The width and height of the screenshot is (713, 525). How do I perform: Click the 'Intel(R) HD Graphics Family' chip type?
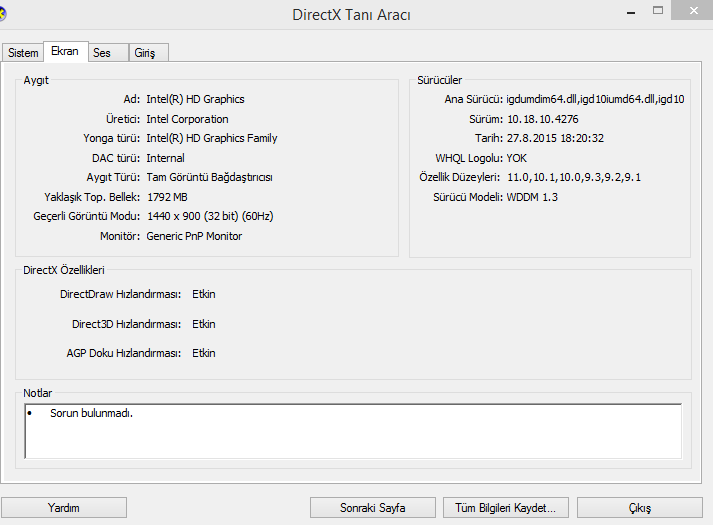coord(212,138)
